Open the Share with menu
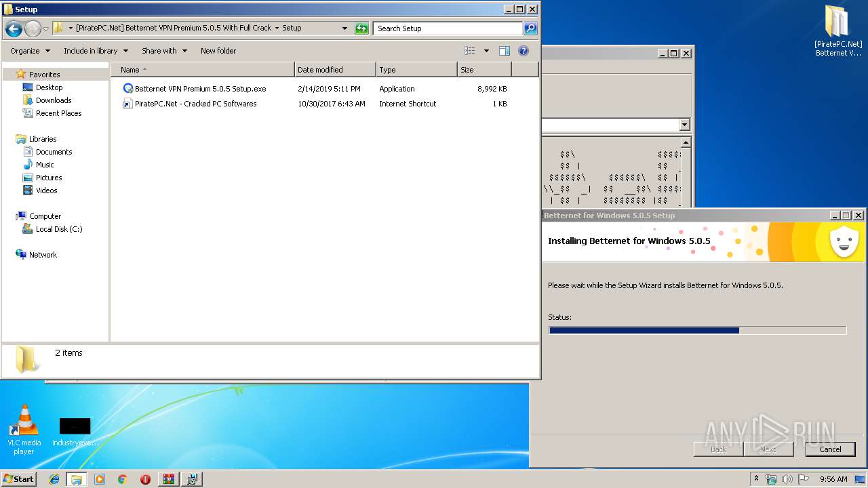 (x=164, y=51)
